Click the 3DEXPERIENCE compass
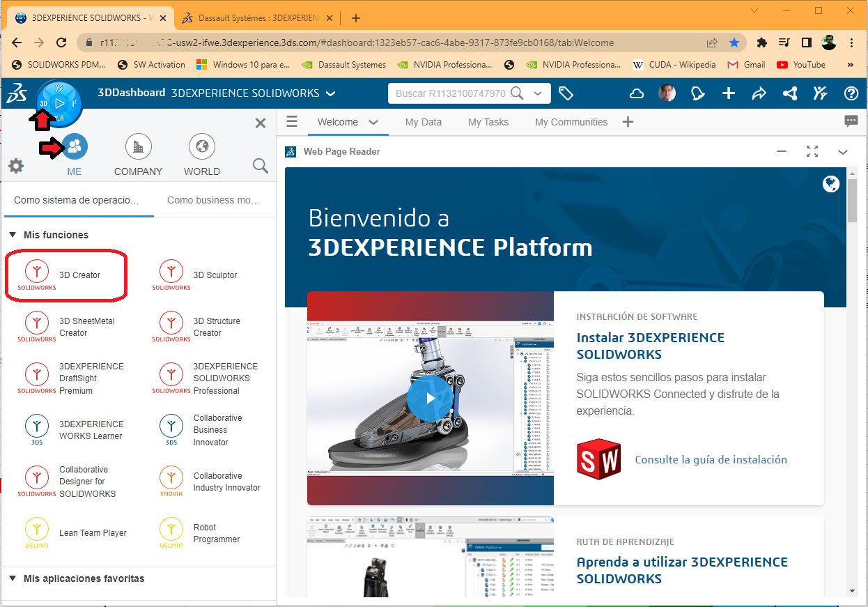The height and width of the screenshot is (607, 868). 59,103
